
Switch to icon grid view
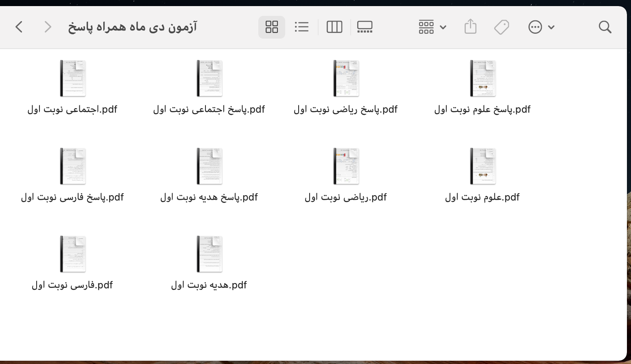[x=272, y=27]
